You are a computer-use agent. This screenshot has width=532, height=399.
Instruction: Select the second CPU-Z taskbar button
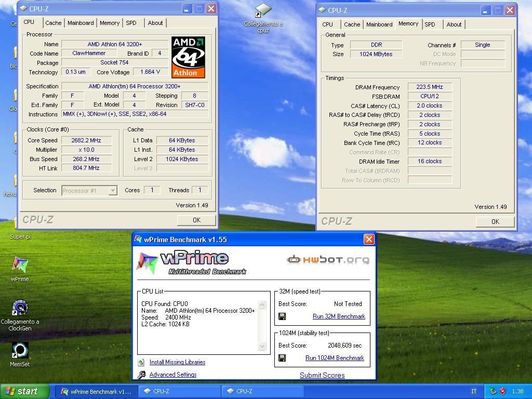point(263,391)
